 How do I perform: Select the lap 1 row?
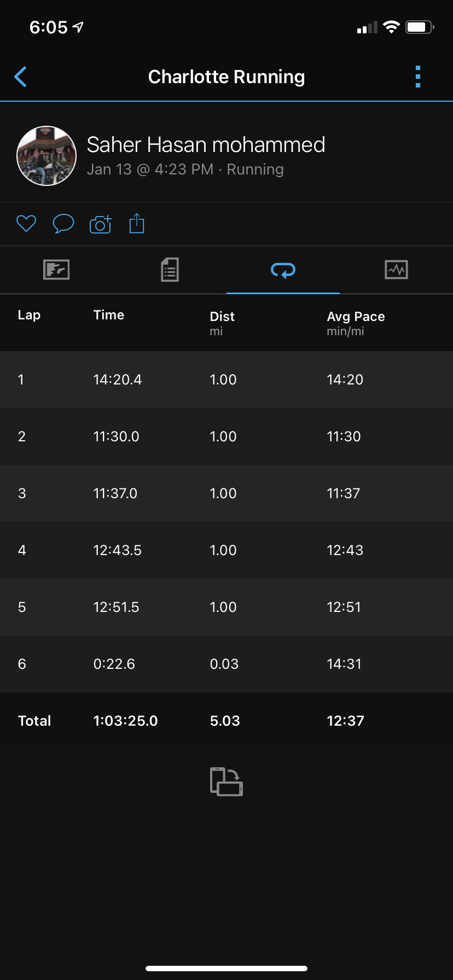tap(226, 380)
